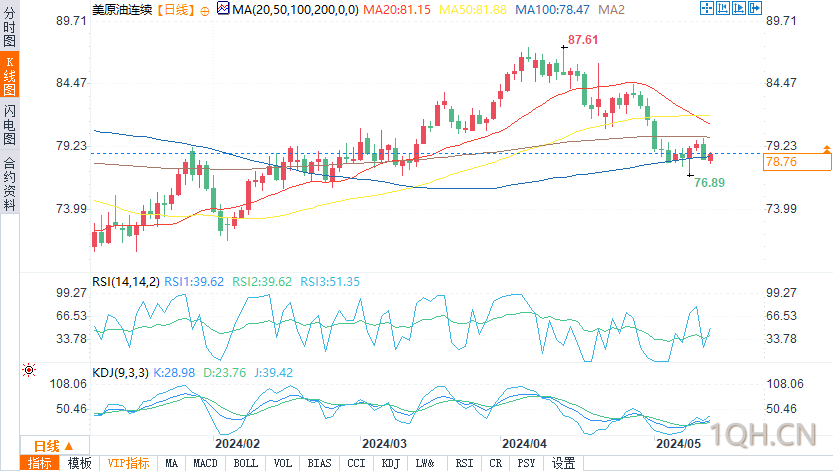This screenshot has height=471, width=833.
Task: Open the MA(20,50,100,200,0,0) parameter settings
Action: tap(295, 10)
